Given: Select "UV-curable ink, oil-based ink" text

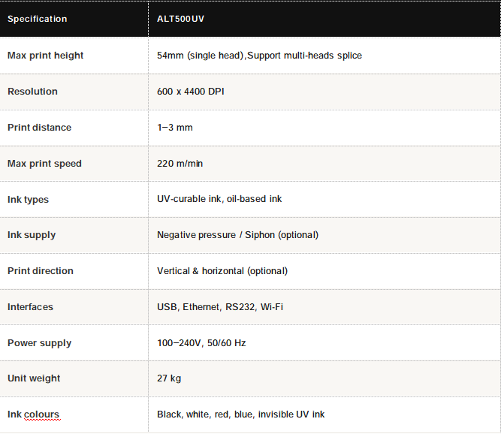Looking at the screenshot, I should point(219,200).
